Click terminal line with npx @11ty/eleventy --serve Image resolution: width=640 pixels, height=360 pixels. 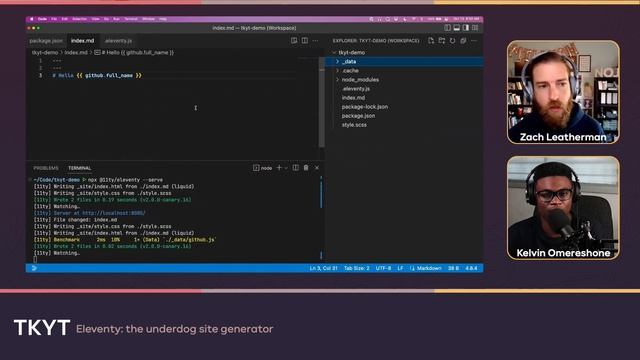[98, 180]
